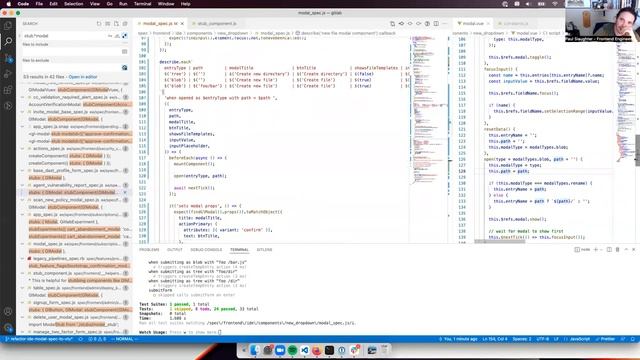Switch to the modal.vue editor tab
The image size is (640, 360).
472,24
